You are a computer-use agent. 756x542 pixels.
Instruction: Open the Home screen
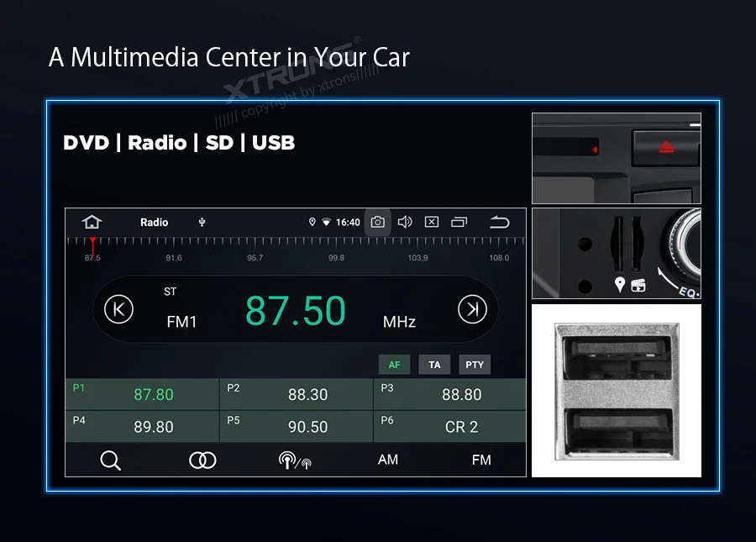tap(92, 222)
